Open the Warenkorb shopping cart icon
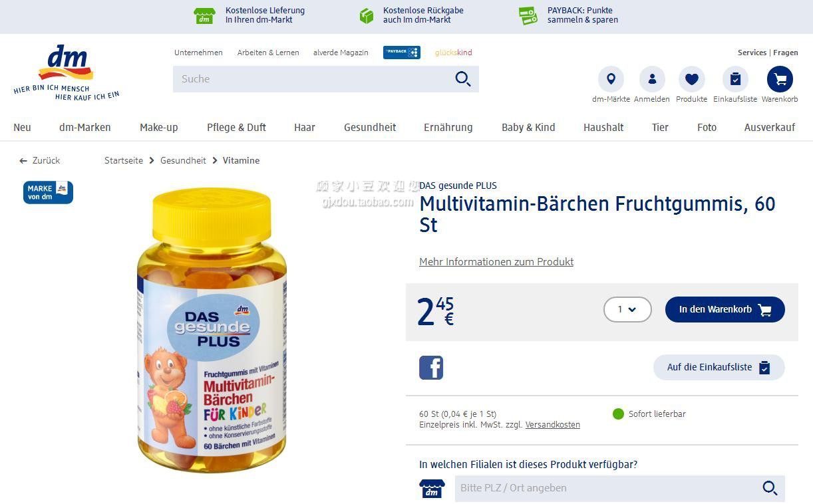Image resolution: width=813 pixels, height=504 pixels. pyautogui.click(x=780, y=79)
